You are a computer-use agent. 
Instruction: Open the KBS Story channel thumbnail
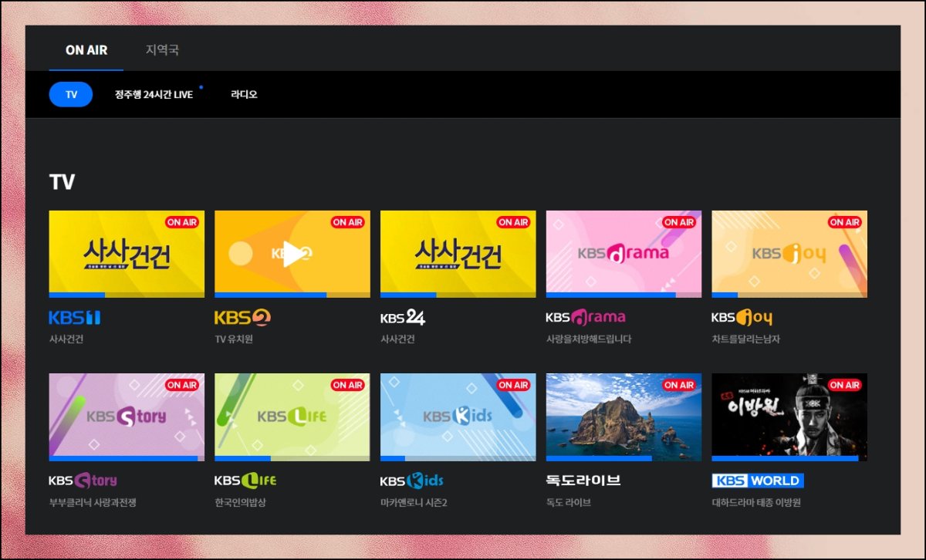coord(127,417)
